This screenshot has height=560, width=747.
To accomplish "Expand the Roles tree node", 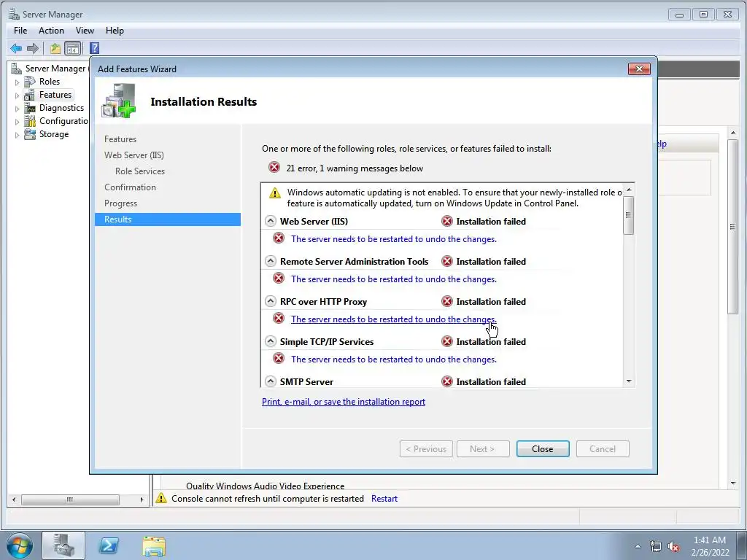I will point(18,82).
